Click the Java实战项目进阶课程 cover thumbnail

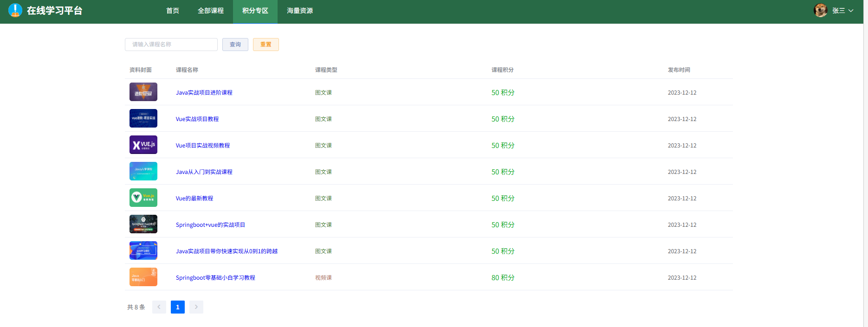(x=143, y=92)
